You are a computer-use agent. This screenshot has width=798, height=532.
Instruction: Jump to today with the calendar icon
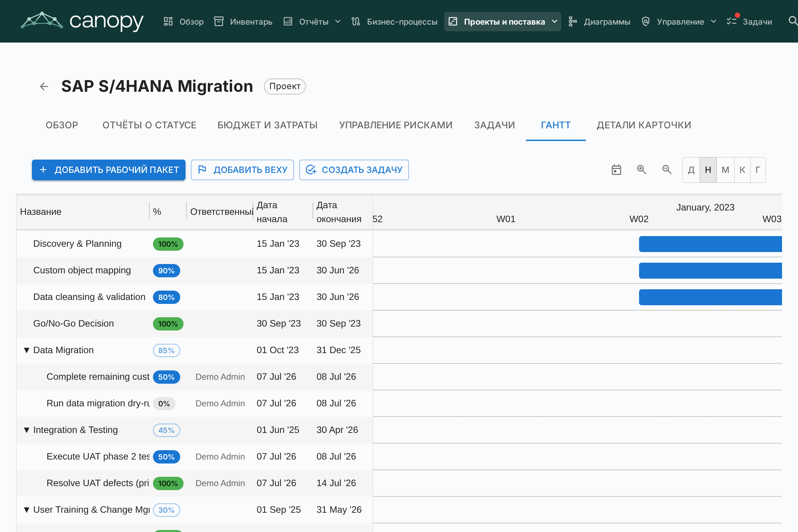616,170
